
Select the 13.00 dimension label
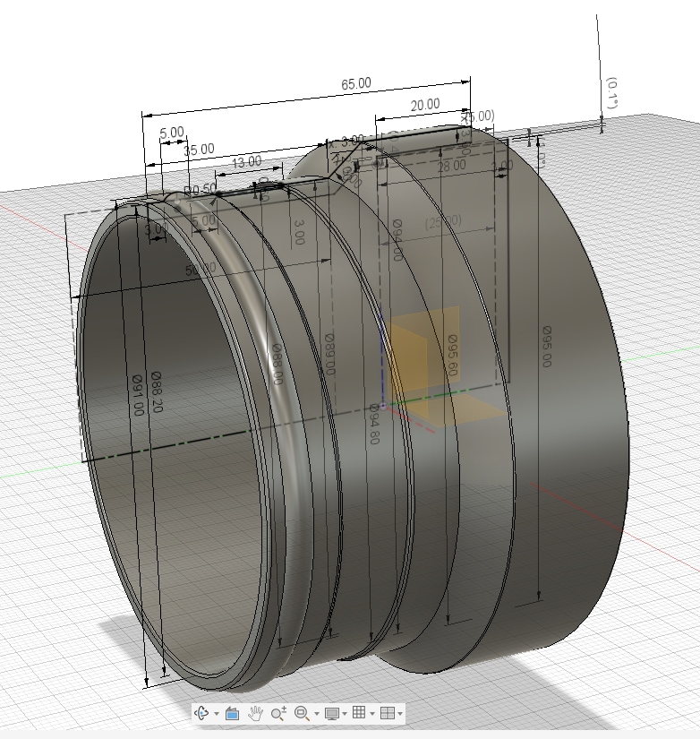coord(247,162)
